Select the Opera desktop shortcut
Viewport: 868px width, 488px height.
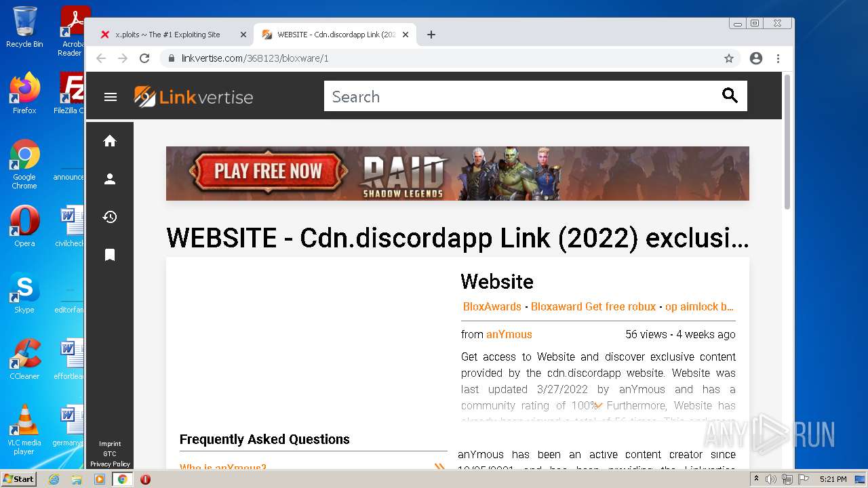(24, 226)
